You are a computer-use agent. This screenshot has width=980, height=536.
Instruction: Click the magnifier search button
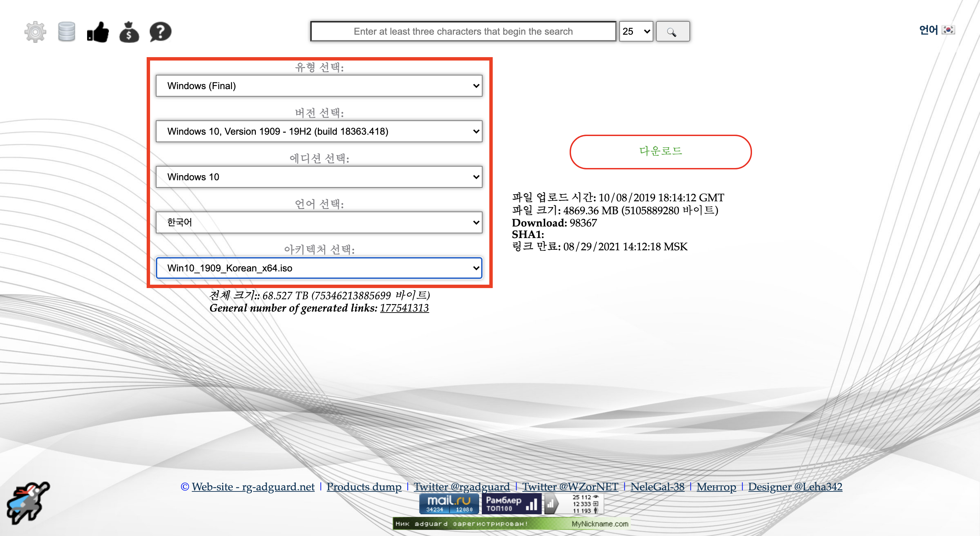[672, 32]
